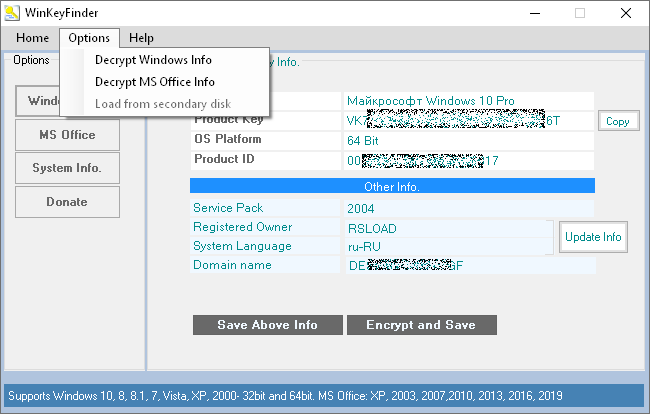The height and width of the screenshot is (414, 650).
Task: Click the Windows 10 Pro product name value
Action: pyautogui.click(x=468, y=101)
